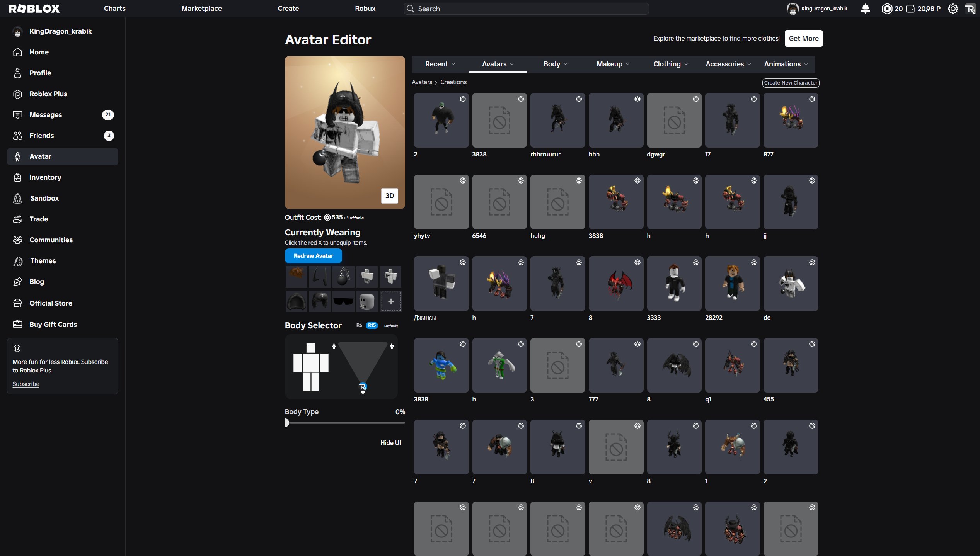Screen dimensions: 980x556
Task: Expand the Avatars dropdown tab
Action: click(x=498, y=64)
